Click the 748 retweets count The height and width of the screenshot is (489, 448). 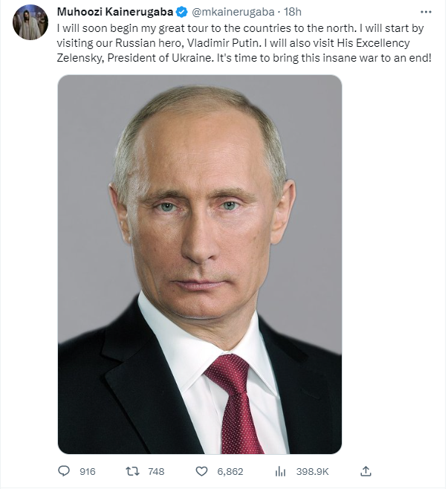click(x=156, y=471)
